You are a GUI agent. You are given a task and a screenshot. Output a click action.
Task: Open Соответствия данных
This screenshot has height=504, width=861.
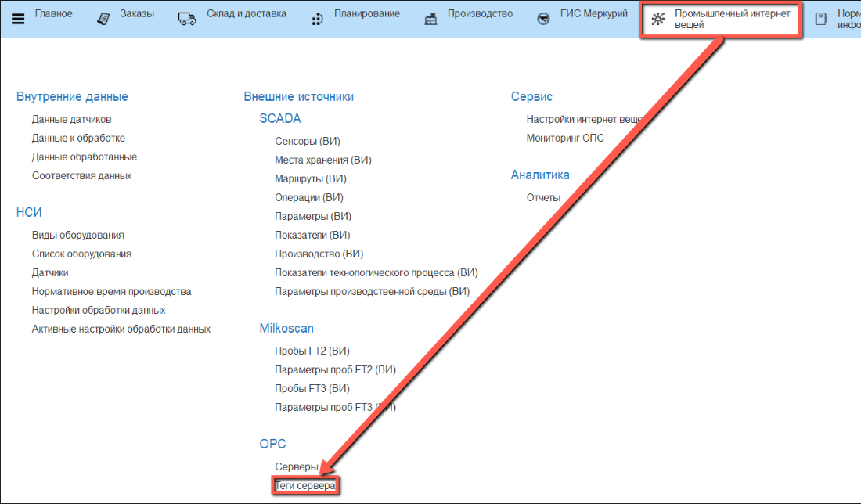[x=82, y=175]
